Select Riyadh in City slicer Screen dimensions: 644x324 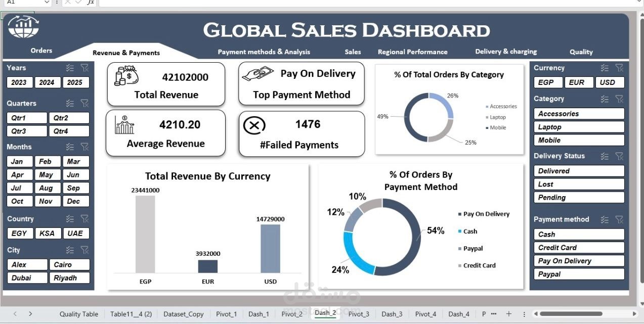tap(69, 277)
